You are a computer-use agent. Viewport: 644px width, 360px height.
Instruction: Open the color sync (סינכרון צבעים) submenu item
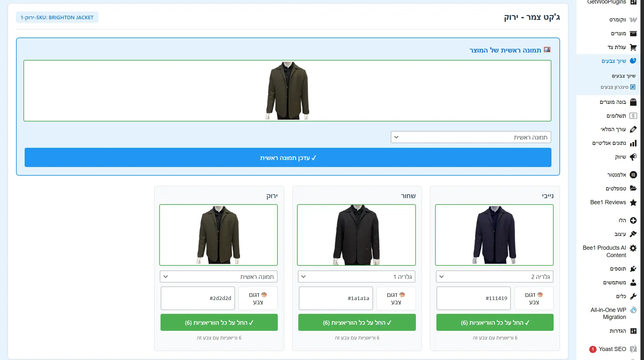pos(614,87)
